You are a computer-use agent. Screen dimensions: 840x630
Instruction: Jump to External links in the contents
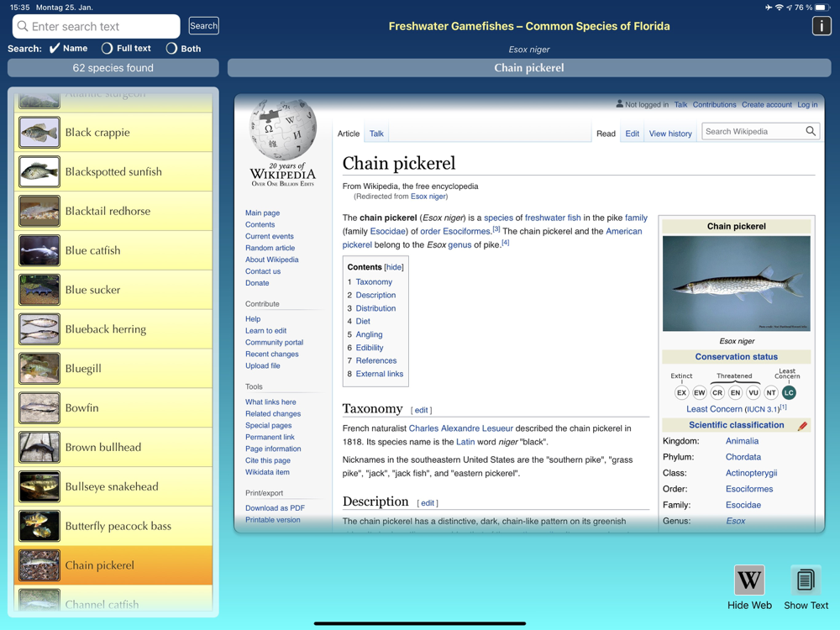380,374
